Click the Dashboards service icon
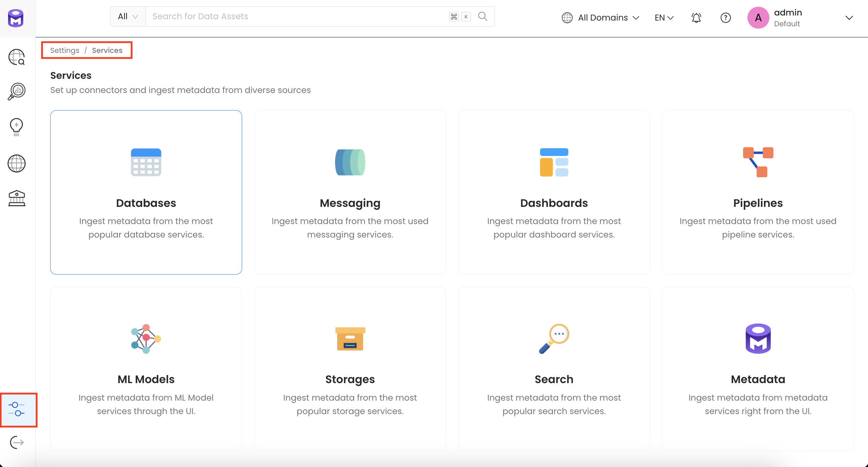Viewport: 868px width, 467px height. click(554, 163)
